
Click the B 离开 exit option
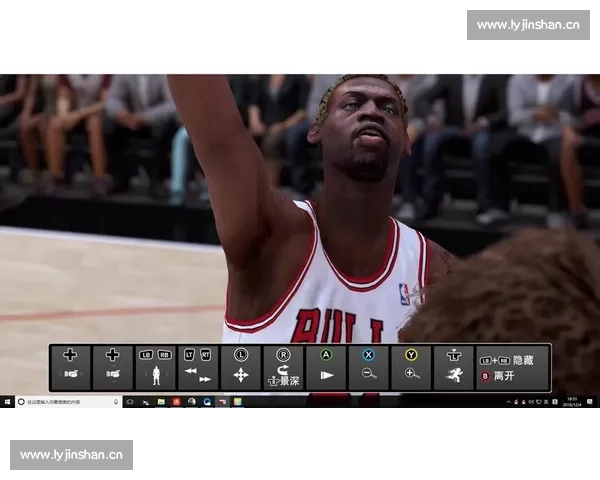[x=497, y=376]
